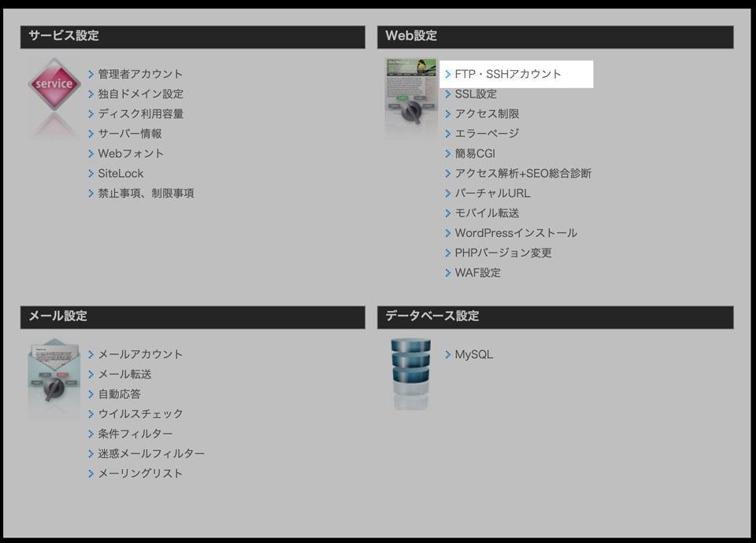The height and width of the screenshot is (543, 756).
Task: Select 簡易CGI link
Action: point(475,153)
